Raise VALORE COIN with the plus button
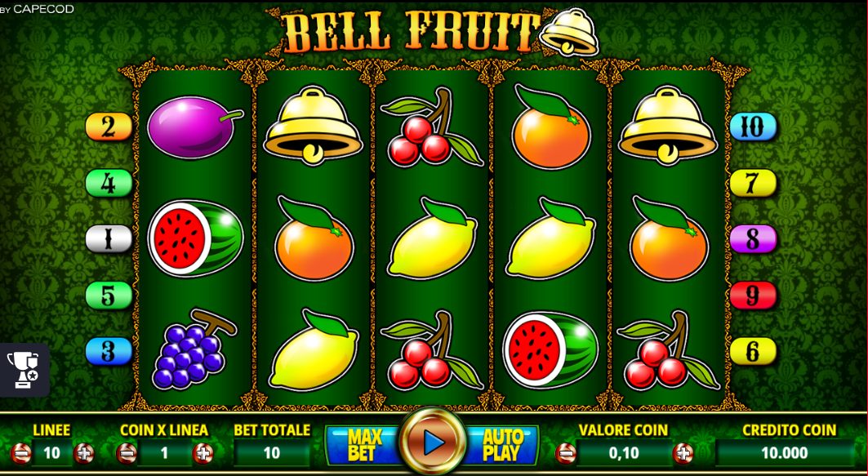Screen dimensions: 868x476 point(683,454)
